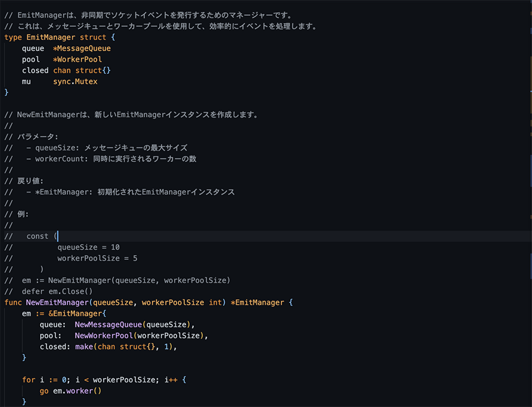Click the *MessageQueue field type
The width and height of the screenshot is (532, 407).
coord(82,48)
